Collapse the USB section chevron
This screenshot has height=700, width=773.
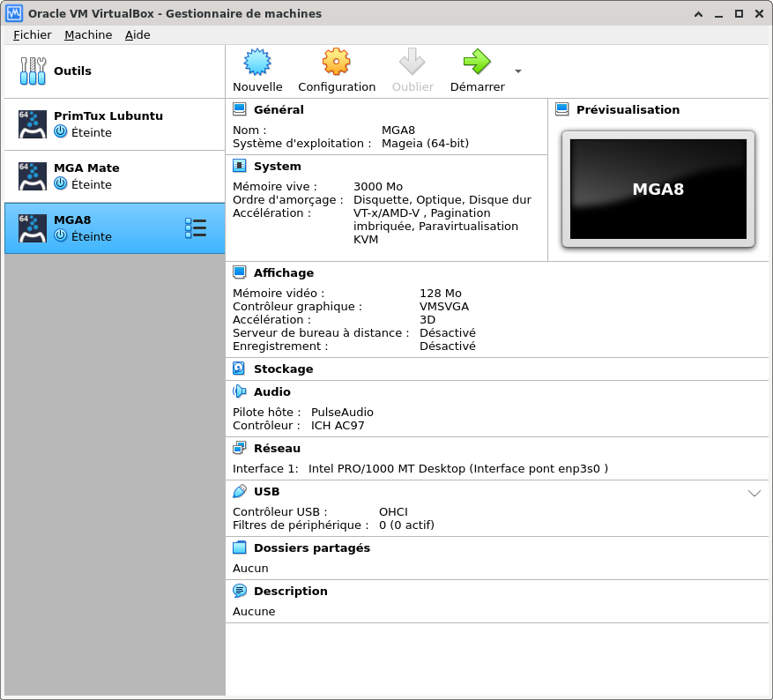(x=754, y=493)
